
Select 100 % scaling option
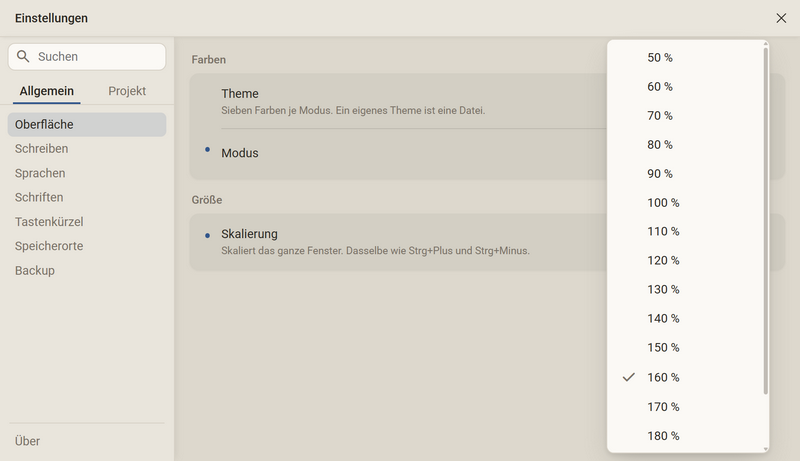685,203
